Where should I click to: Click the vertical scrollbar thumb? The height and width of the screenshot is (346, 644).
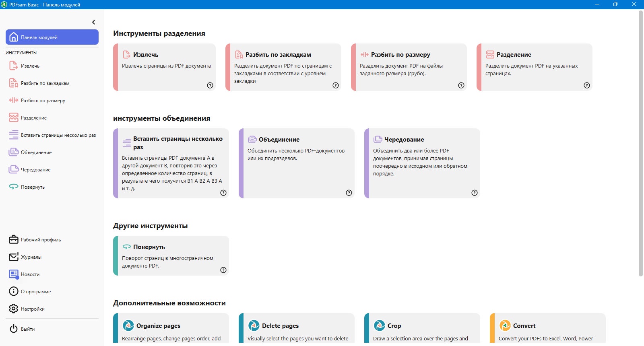point(641,143)
